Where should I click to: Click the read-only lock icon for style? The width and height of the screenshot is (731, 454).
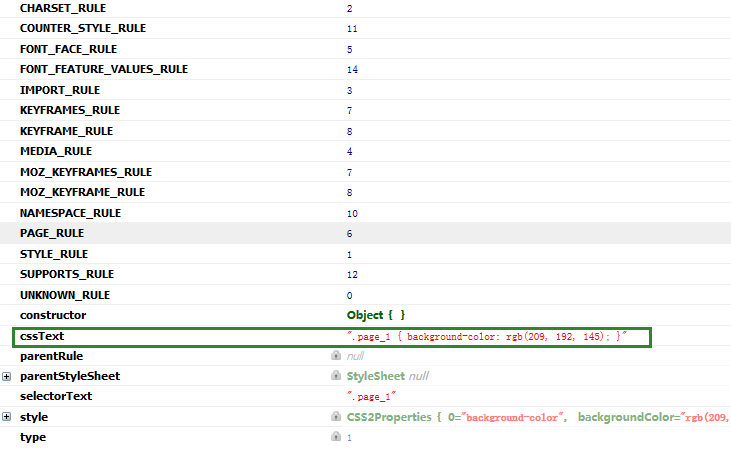pos(336,417)
